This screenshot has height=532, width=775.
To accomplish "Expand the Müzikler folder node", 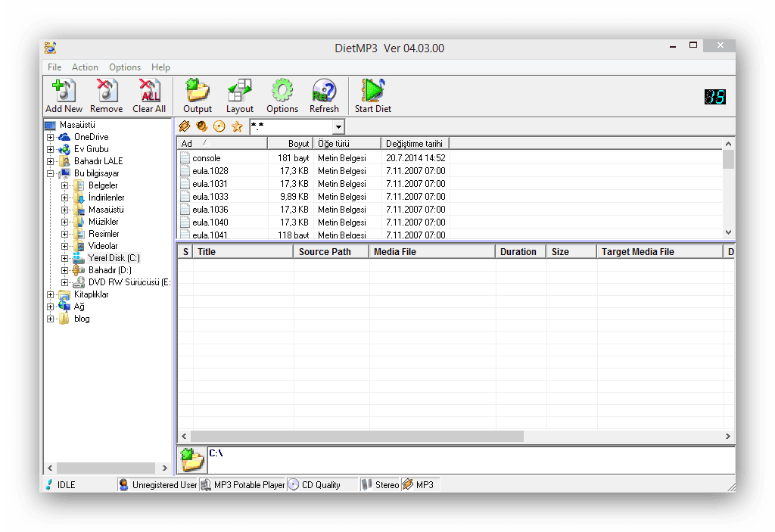I will pyautogui.click(x=64, y=222).
